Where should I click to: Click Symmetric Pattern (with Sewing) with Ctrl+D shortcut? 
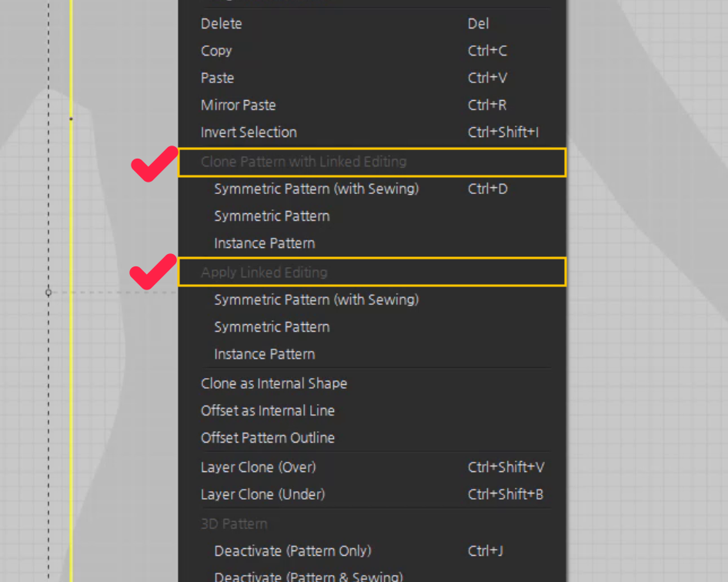click(x=372, y=189)
